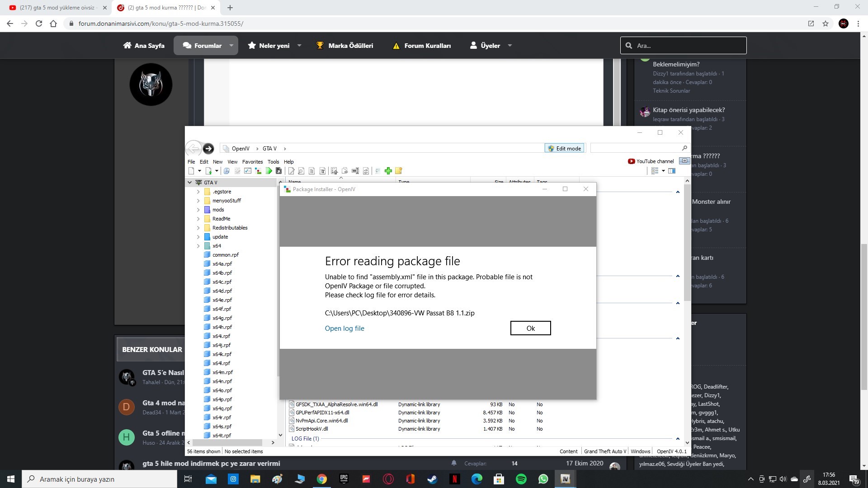The width and height of the screenshot is (868, 488).
Task: Click the green plus icon in OpenIV toolbar
Action: [x=388, y=171]
